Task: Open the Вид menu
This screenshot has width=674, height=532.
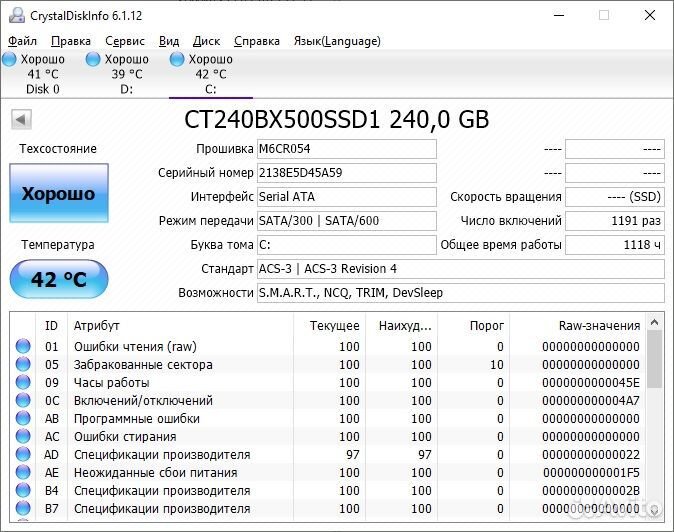Action: coord(169,41)
